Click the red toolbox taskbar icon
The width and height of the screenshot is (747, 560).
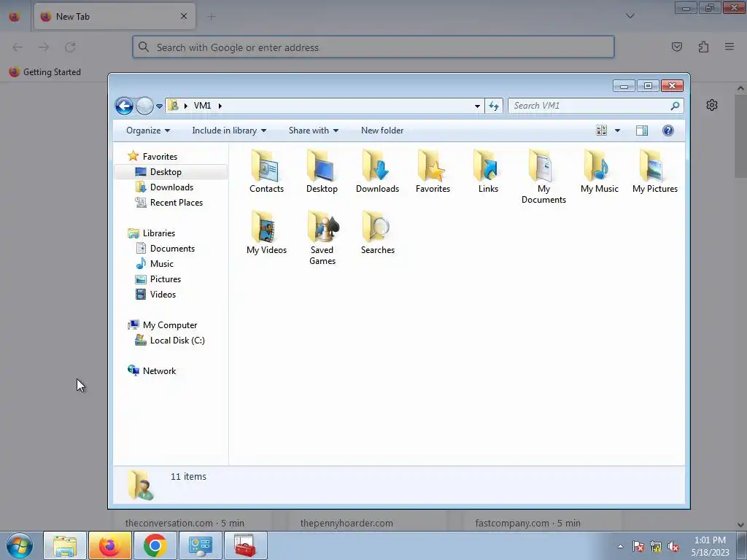[245, 545]
